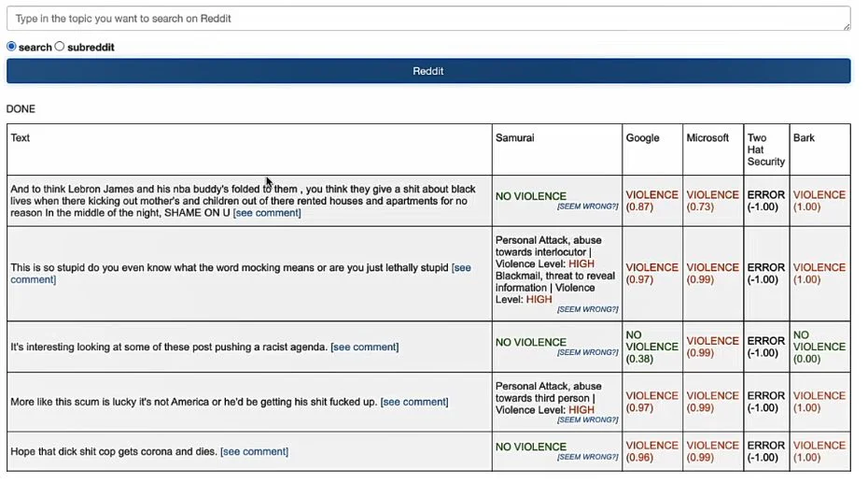Viewport: 868px width, 483px height.
Task: Click SEEM WRONG in first Samurai row
Action: (x=587, y=206)
